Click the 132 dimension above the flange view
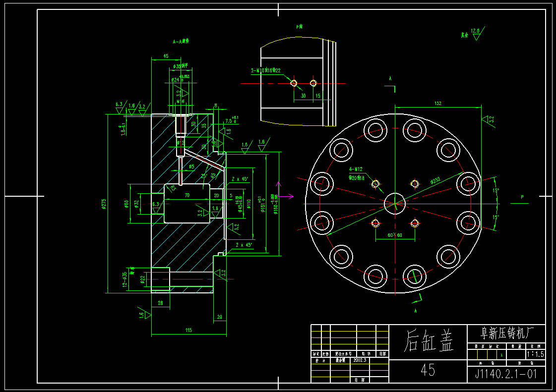556x392 pixels. (438, 104)
